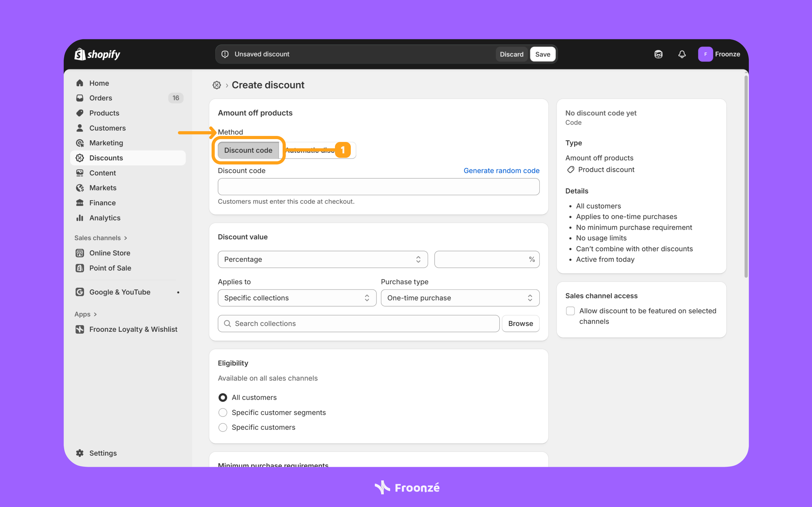
Task: Go to Analytics in sidebar
Action: click(105, 218)
